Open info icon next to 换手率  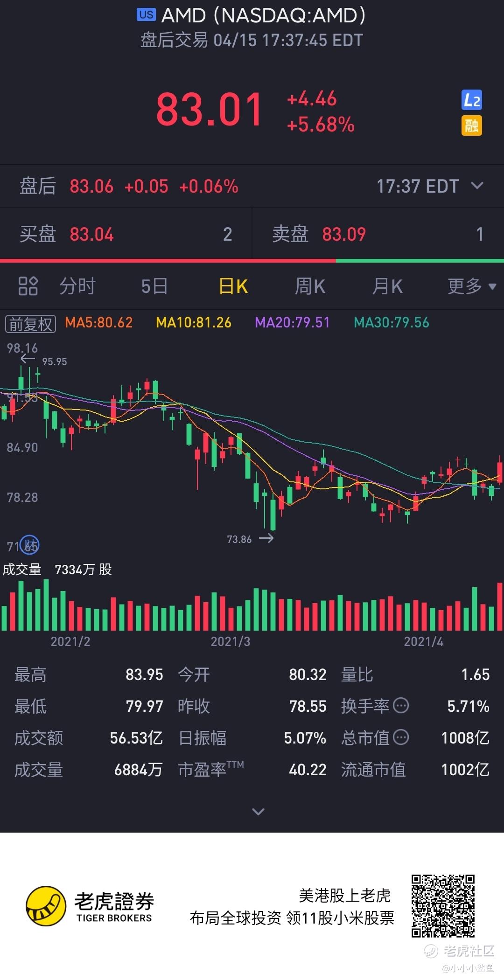401,706
